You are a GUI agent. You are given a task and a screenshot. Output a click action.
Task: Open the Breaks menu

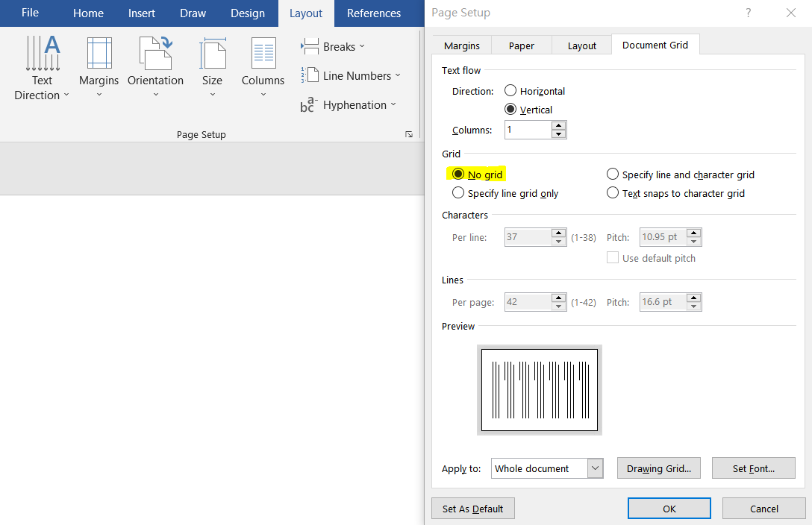click(333, 46)
